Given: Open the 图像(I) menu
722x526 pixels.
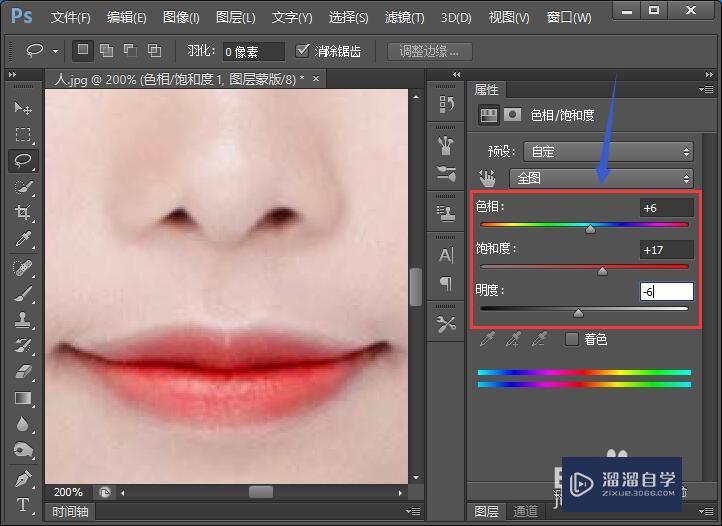Looking at the screenshot, I should 181,18.
